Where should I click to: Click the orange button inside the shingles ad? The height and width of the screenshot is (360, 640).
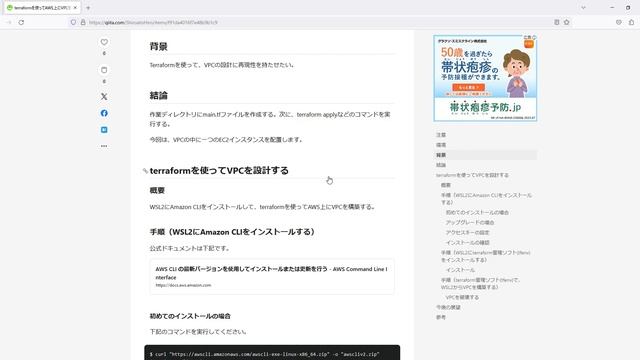[x=468, y=87]
